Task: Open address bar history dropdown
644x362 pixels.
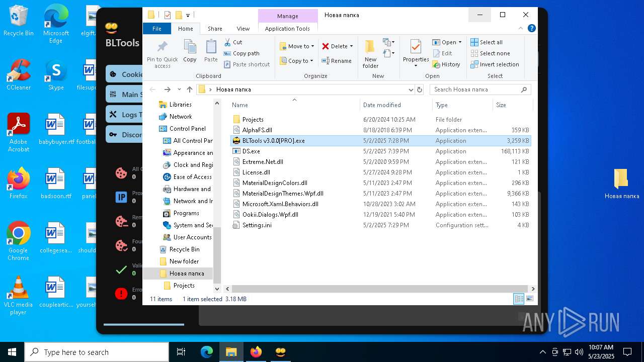Action: coord(411,89)
